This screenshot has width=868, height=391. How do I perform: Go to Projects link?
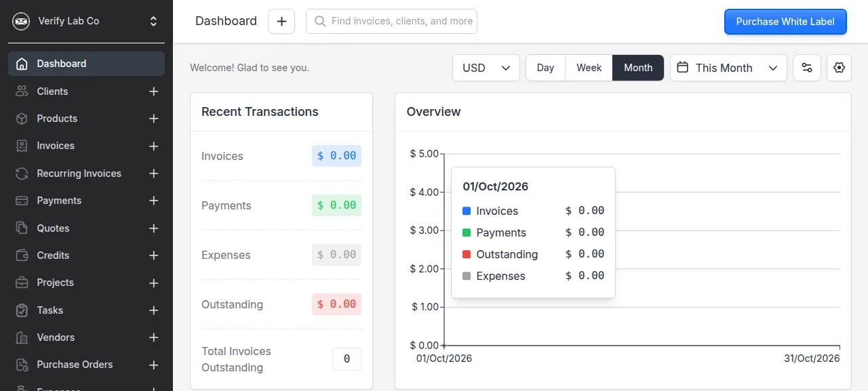pos(55,283)
